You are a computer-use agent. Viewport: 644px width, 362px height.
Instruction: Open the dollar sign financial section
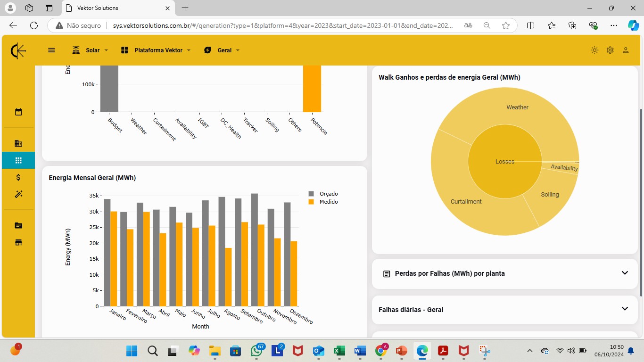pyautogui.click(x=18, y=177)
